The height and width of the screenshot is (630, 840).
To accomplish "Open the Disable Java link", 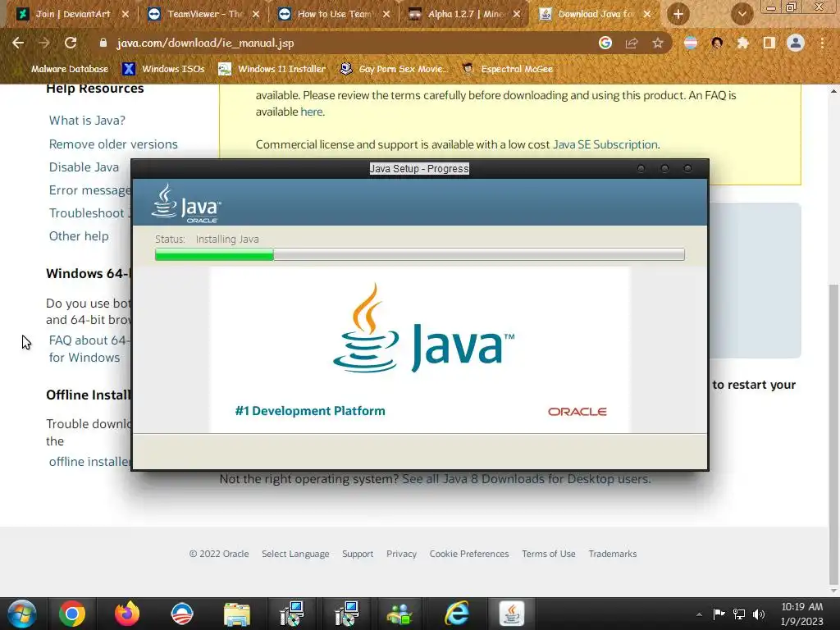I will pyautogui.click(x=84, y=167).
